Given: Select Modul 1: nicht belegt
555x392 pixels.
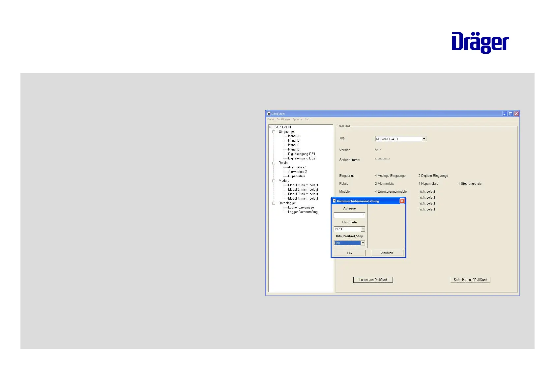Looking at the screenshot, I should [303, 185].
